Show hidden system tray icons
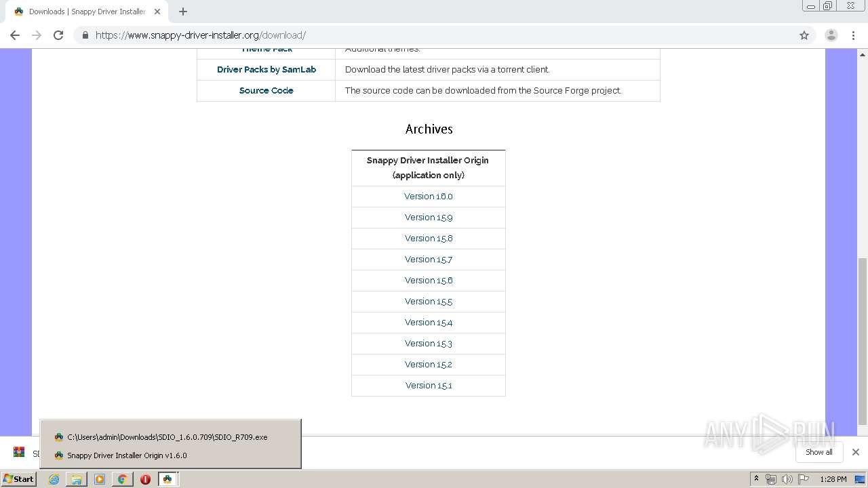Screen dimensions: 868x488 click(756, 479)
